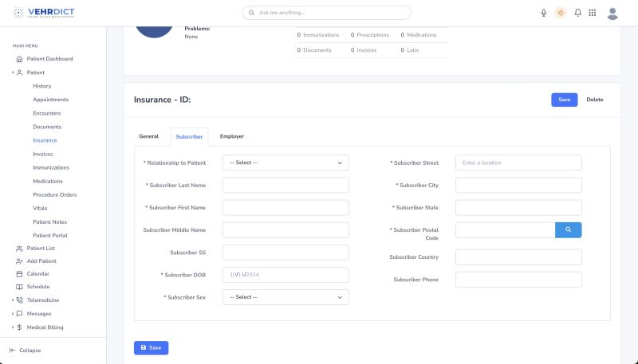Switch to the General tab
Viewport: 638px width, 364px height.
tap(148, 136)
